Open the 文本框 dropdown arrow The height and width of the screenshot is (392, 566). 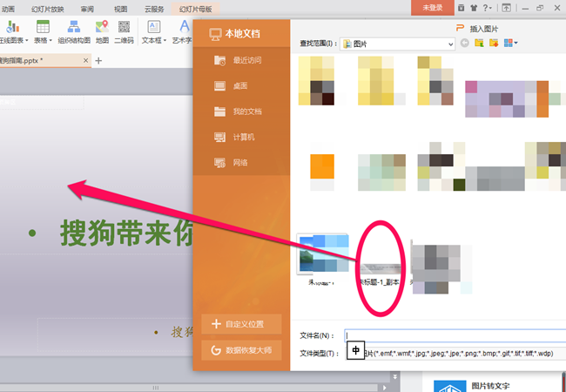click(x=165, y=40)
